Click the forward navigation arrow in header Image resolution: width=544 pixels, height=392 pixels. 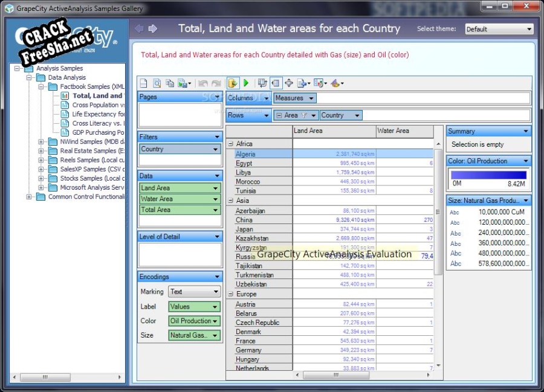click(x=152, y=28)
